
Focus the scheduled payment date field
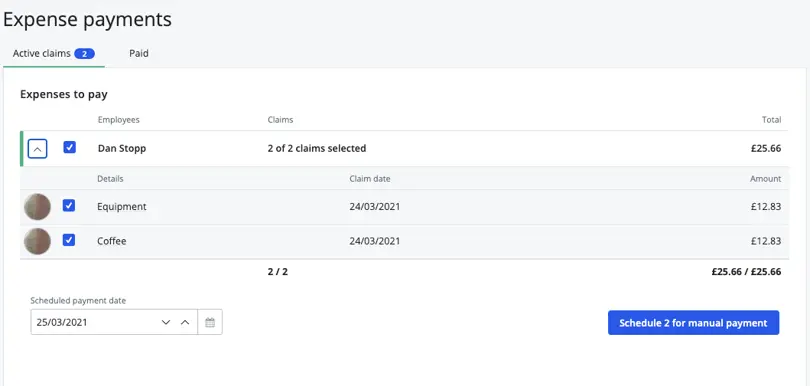(95, 322)
